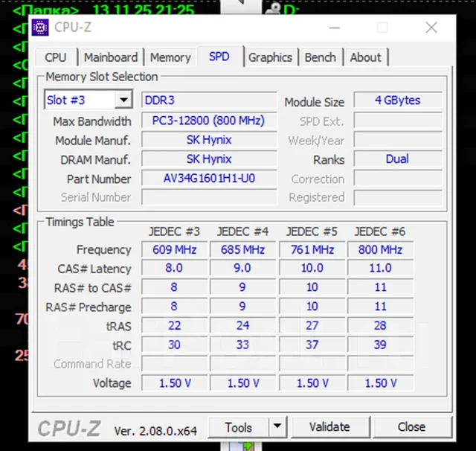
Task: Click CAS# Latency value 9.0
Action: pos(243,268)
